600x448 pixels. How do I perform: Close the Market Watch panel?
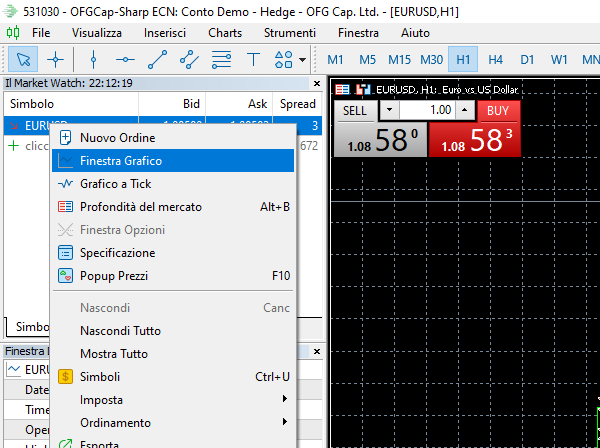point(317,83)
